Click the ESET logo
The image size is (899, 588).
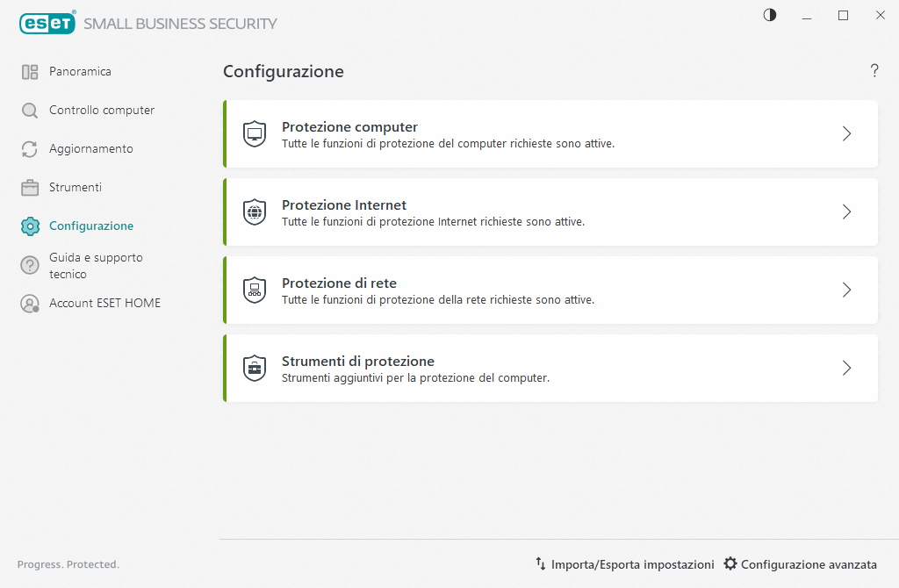click(x=47, y=23)
